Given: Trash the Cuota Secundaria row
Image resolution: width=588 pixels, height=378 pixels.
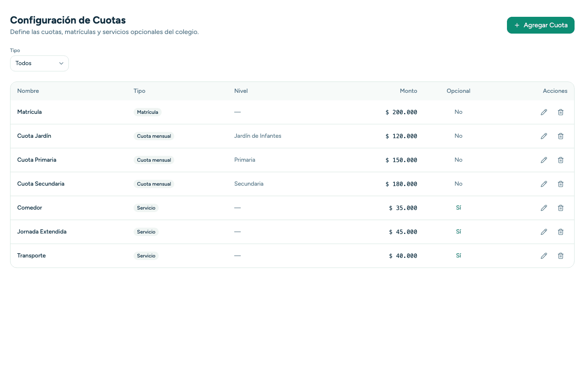Looking at the screenshot, I should tap(561, 184).
